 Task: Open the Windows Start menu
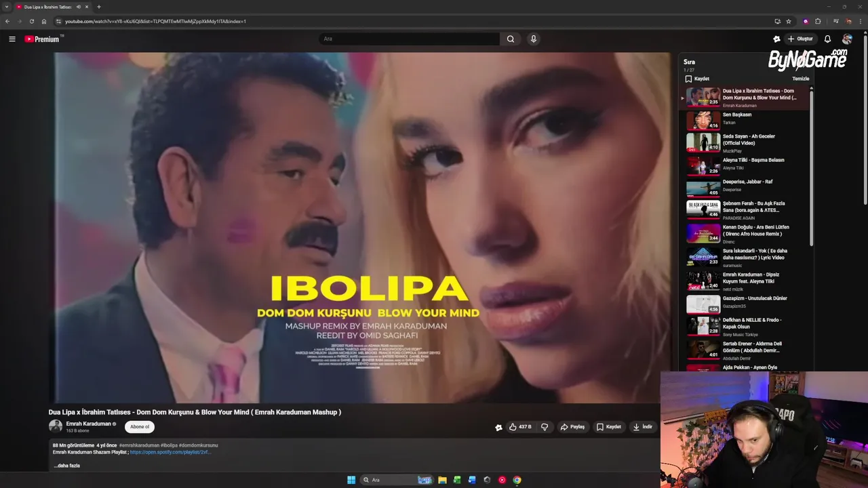[x=351, y=480]
